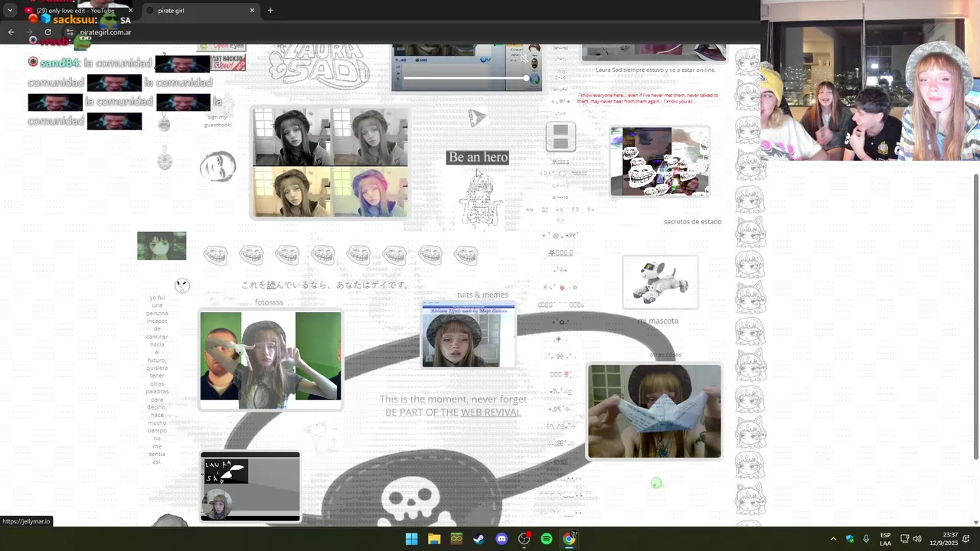Screen dimensions: 980x551
Task: Open the 'secretos de estado' link
Action: click(x=692, y=222)
